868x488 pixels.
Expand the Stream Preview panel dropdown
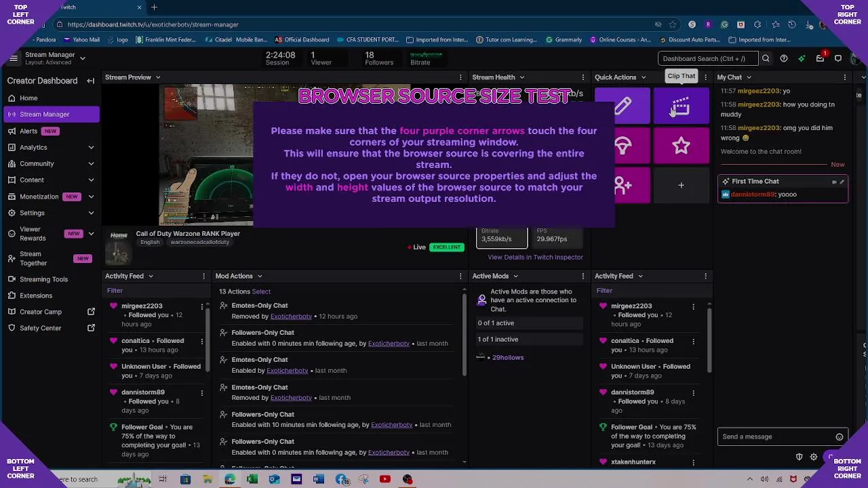(x=158, y=77)
